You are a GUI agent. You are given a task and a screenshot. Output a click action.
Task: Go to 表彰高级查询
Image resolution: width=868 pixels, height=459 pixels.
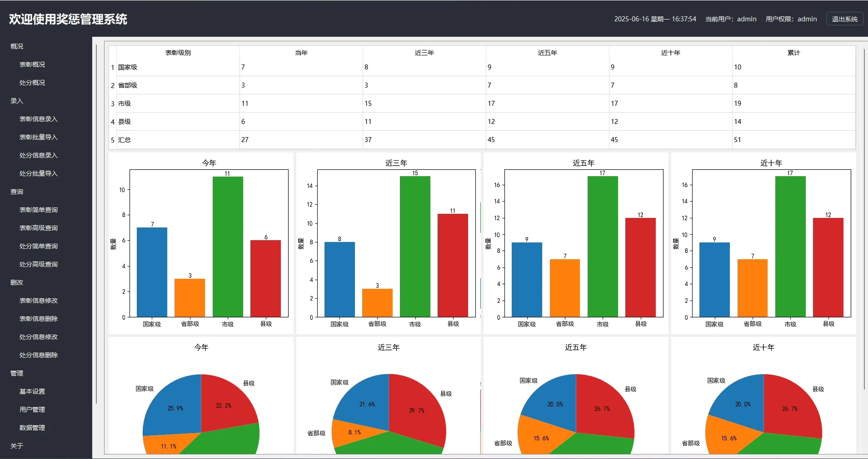click(39, 228)
